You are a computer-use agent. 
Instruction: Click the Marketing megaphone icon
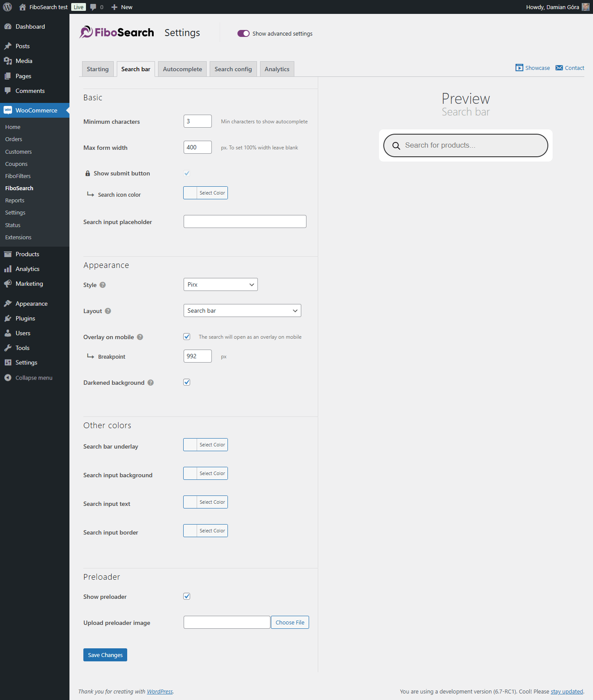pyautogui.click(x=8, y=284)
